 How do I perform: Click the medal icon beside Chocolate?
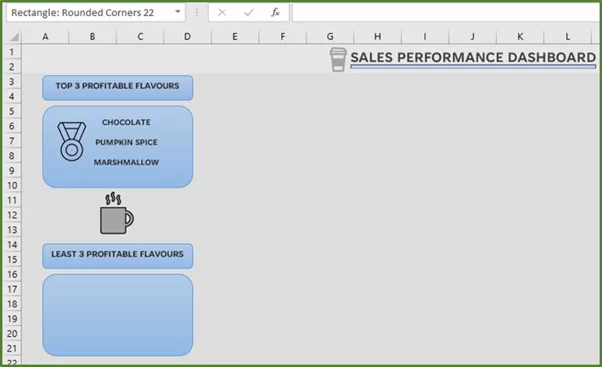pos(71,141)
